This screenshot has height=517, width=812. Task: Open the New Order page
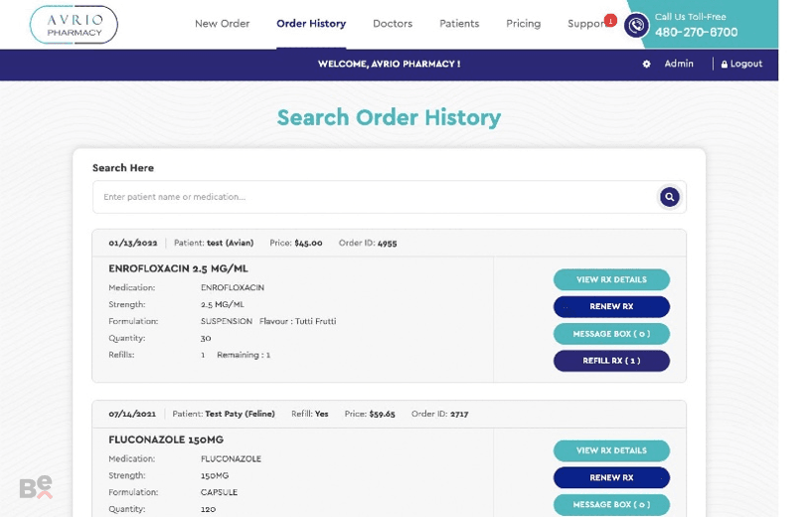click(223, 24)
